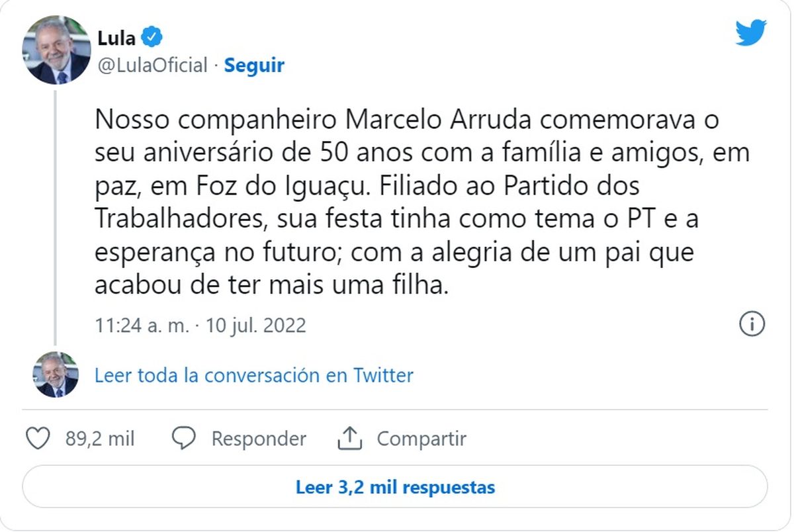The height and width of the screenshot is (532, 794).
Task: Click the Twitter bird logo
Action: [x=751, y=33]
